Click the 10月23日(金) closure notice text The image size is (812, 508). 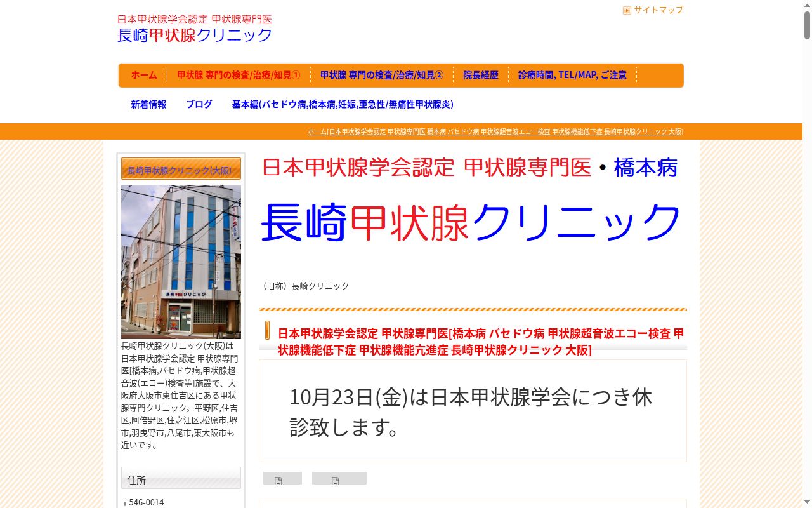471,412
